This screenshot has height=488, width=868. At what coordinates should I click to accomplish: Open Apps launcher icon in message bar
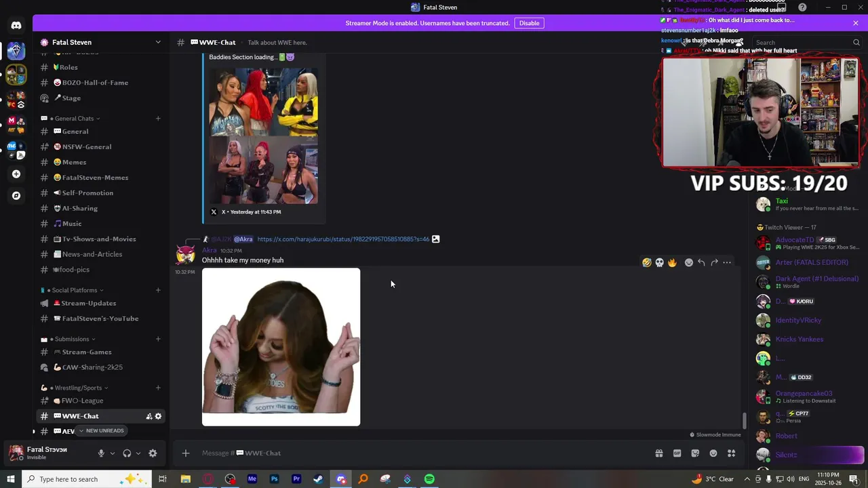click(732, 453)
